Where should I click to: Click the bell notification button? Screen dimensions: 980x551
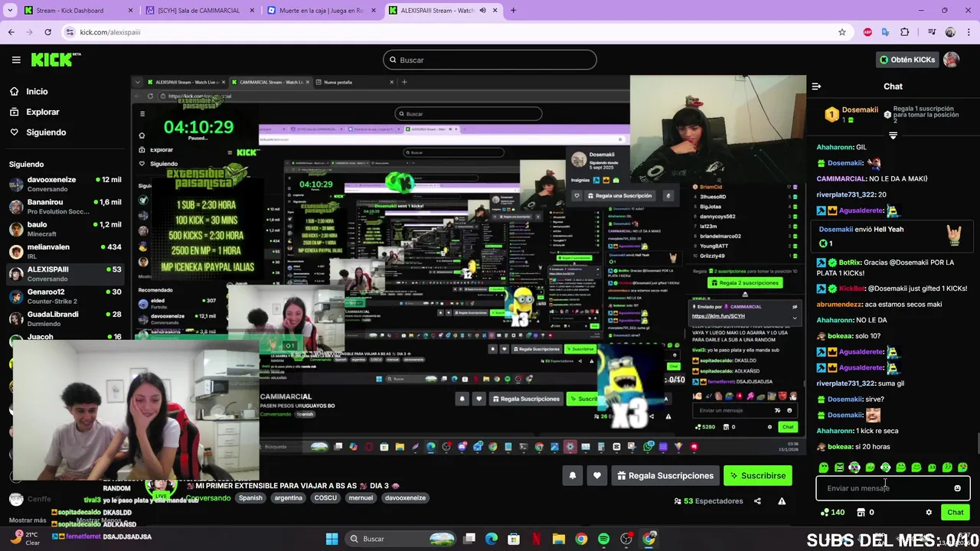[x=572, y=476]
